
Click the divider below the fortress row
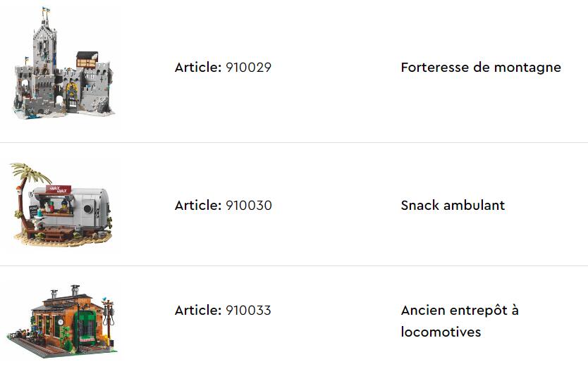[x=294, y=142]
